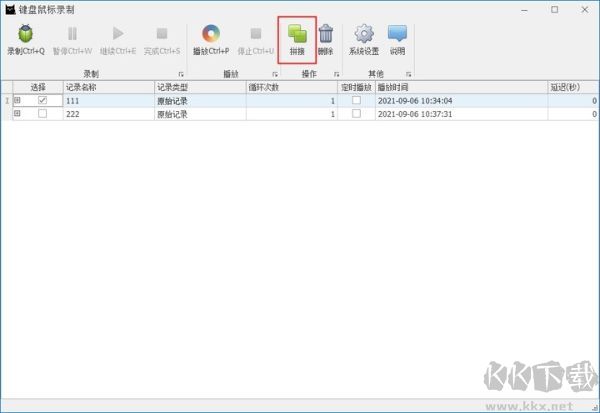Click the black cat app icon in title bar

point(10,9)
